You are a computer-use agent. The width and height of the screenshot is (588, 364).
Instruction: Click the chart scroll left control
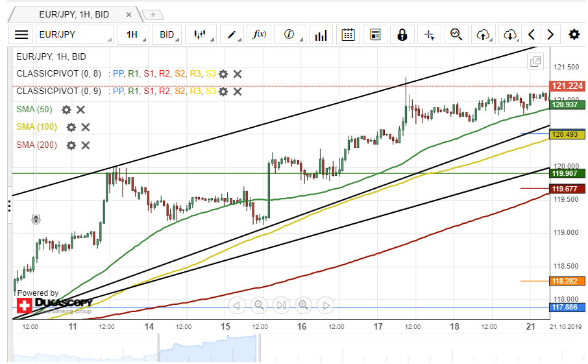(x=237, y=306)
